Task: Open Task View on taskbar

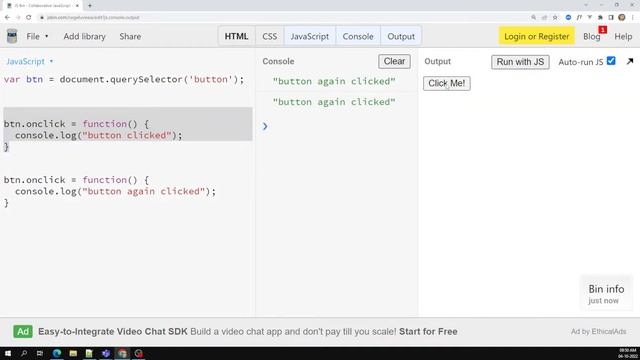Action: point(40,353)
